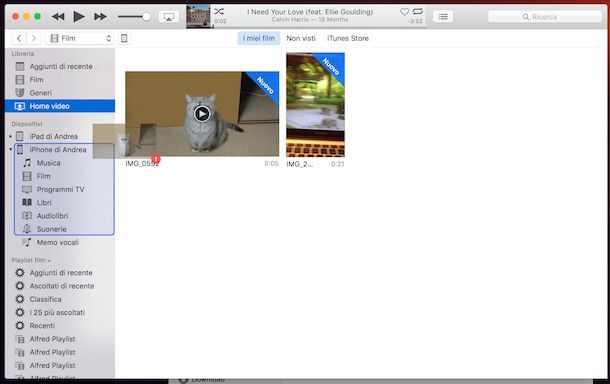The image size is (610, 384).
Task: Click the rewind previous track button
Action: [x=58, y=16]
